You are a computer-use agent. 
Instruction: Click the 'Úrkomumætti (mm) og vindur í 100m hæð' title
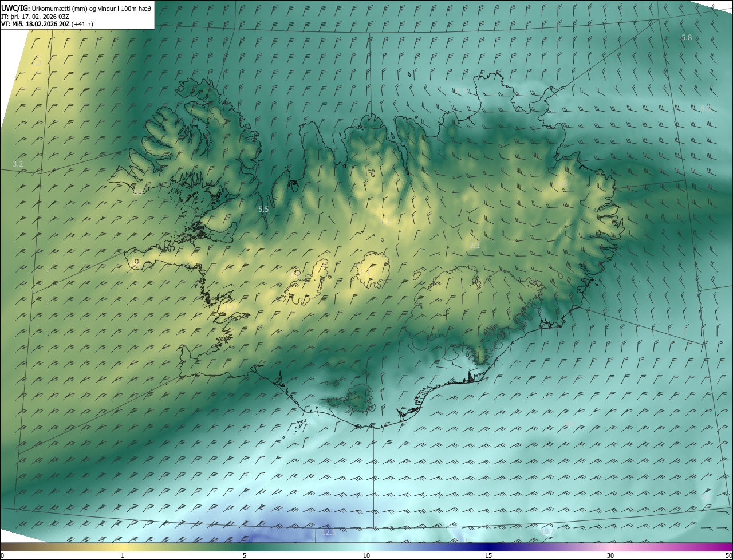[x=92, y=8]
